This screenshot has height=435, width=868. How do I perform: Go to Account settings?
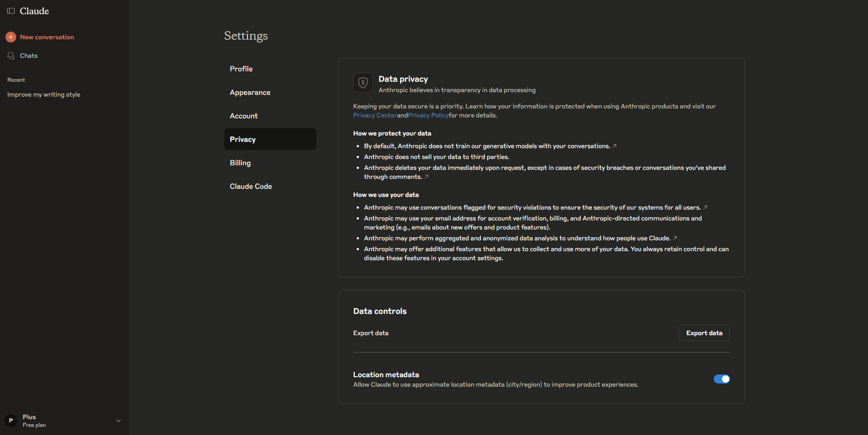click(x=270, y=116)
